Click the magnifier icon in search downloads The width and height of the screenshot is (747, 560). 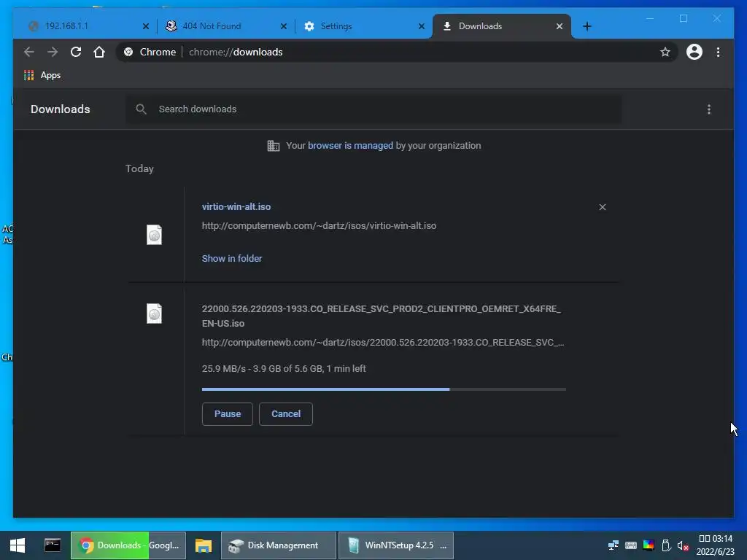[141, 109]
